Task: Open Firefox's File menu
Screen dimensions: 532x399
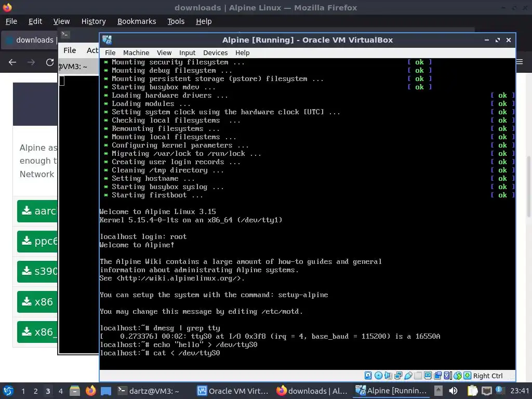Action: point(11,21)
